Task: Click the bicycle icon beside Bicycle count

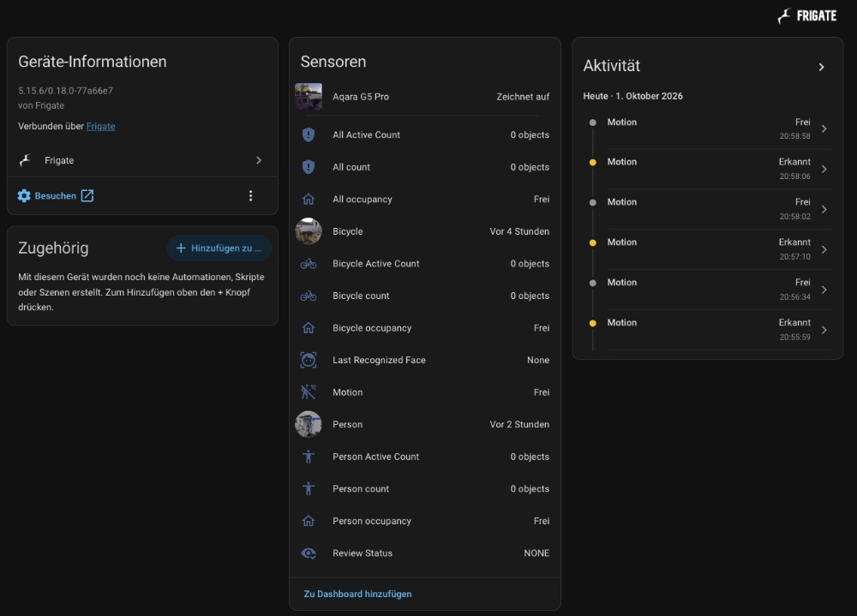Action: click(x=309, y=296)
